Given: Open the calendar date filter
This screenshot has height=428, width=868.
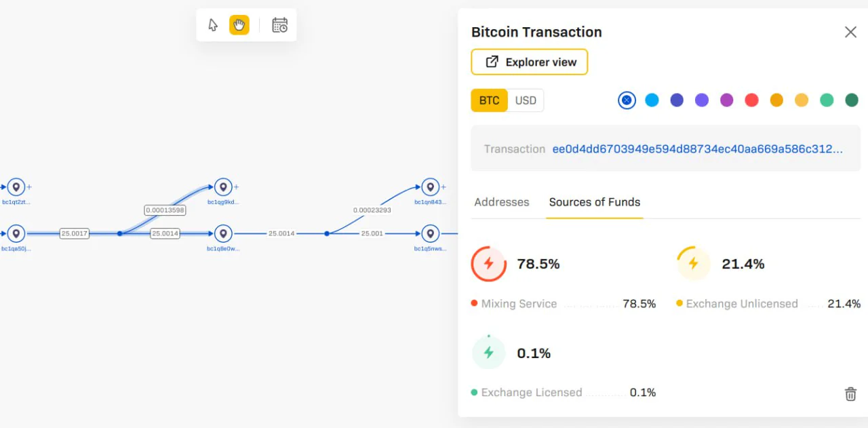Looking at the screenshot, I should point(279,25).
